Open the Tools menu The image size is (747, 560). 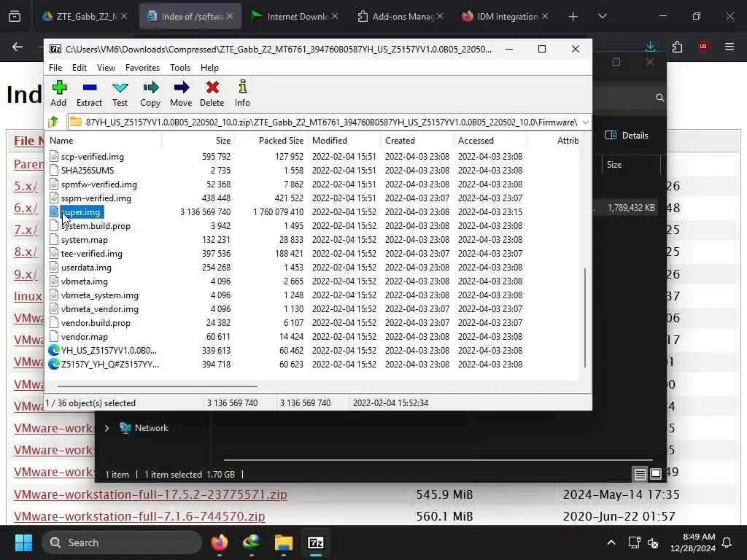180,68
